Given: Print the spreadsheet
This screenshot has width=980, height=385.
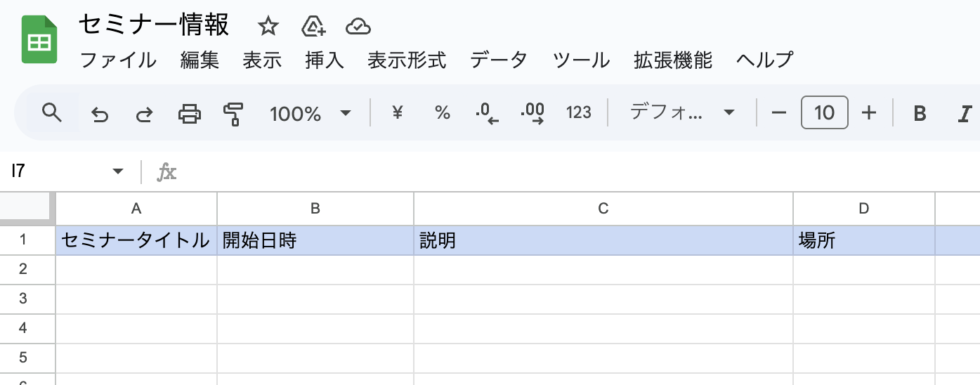Looking at the screenshot, I should coord(189,113).
